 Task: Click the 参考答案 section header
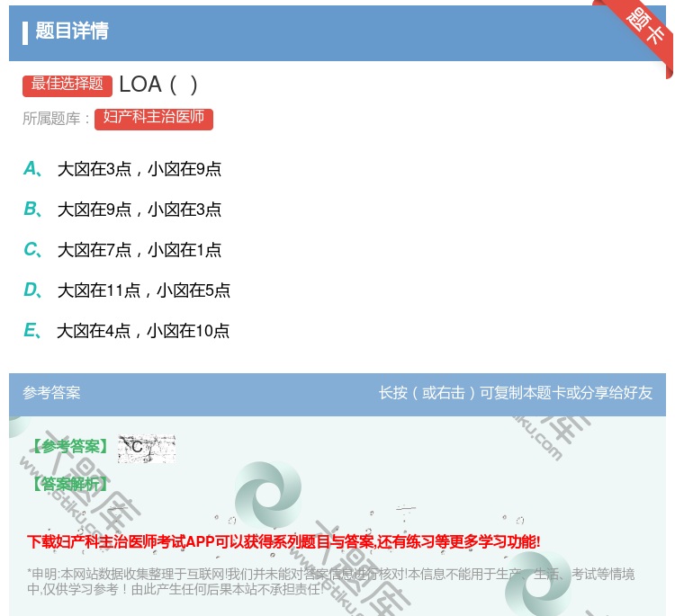pos(51,393)
